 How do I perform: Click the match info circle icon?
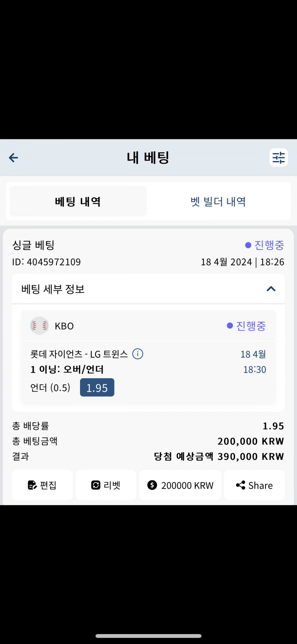138,354
